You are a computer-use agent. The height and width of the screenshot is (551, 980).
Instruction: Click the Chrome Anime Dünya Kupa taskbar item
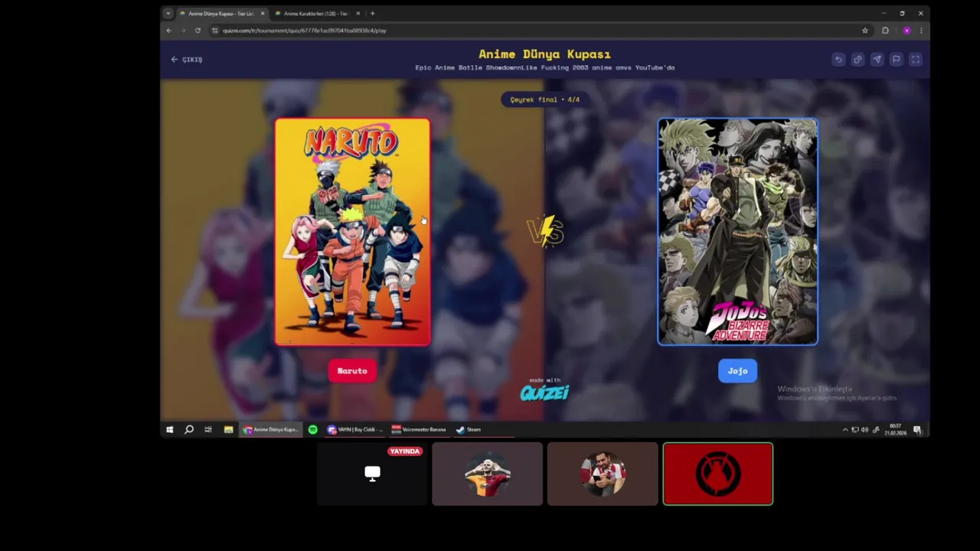point(271,429)
